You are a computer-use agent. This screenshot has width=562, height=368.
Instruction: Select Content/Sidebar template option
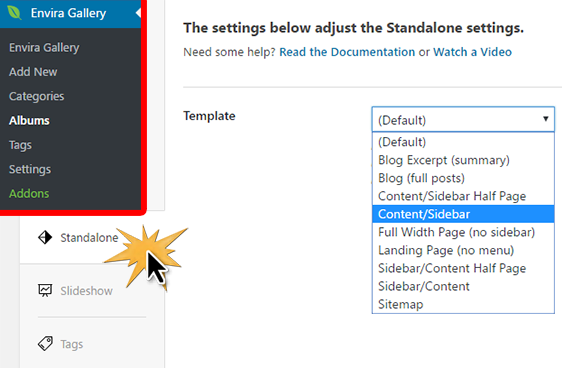463,214
